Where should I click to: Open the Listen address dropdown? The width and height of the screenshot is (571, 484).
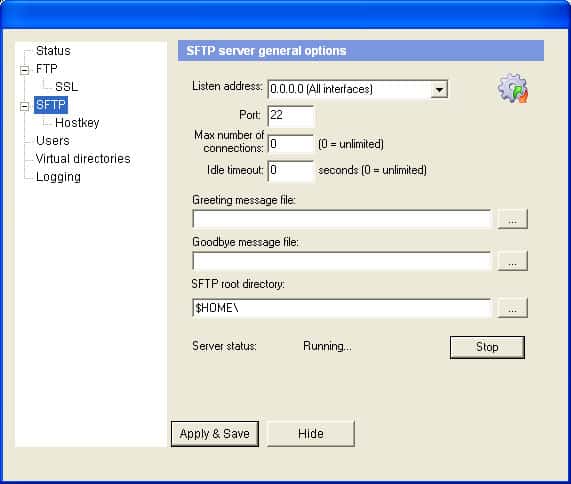tap(439, 89)
